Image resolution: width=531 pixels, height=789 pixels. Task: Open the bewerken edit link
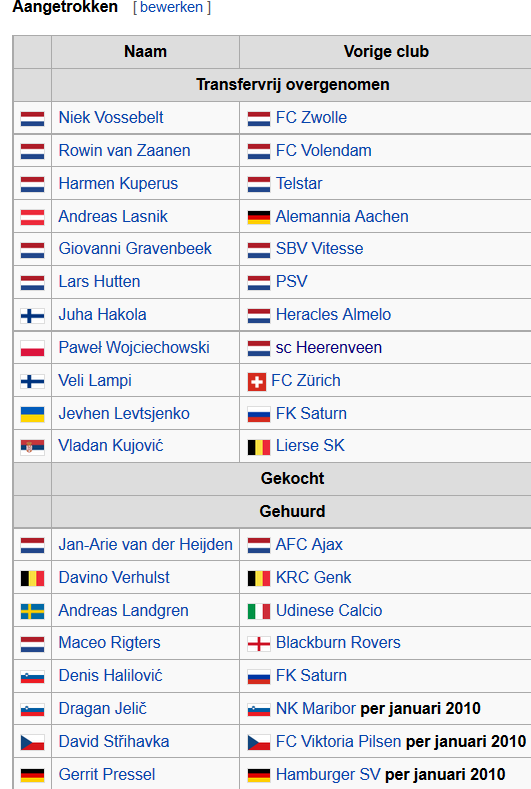pyautogui.click(x=171, y=7)
